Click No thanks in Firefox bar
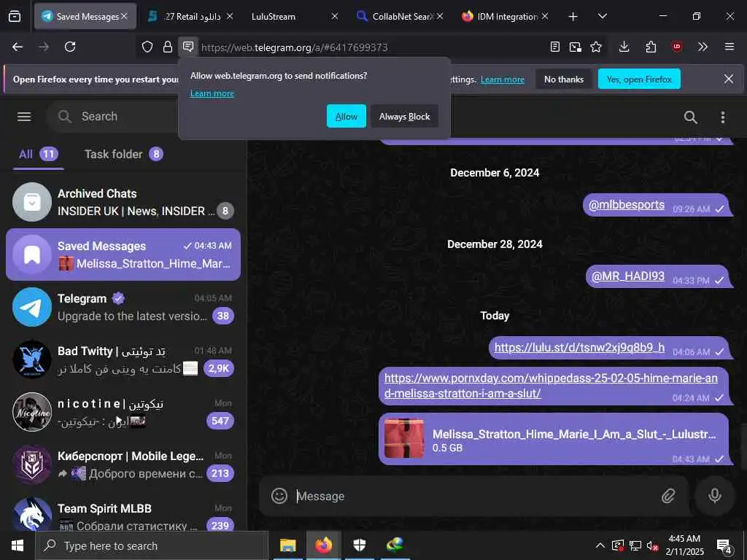This screenshot has height=560, width=747. click(x=564, y=79)
